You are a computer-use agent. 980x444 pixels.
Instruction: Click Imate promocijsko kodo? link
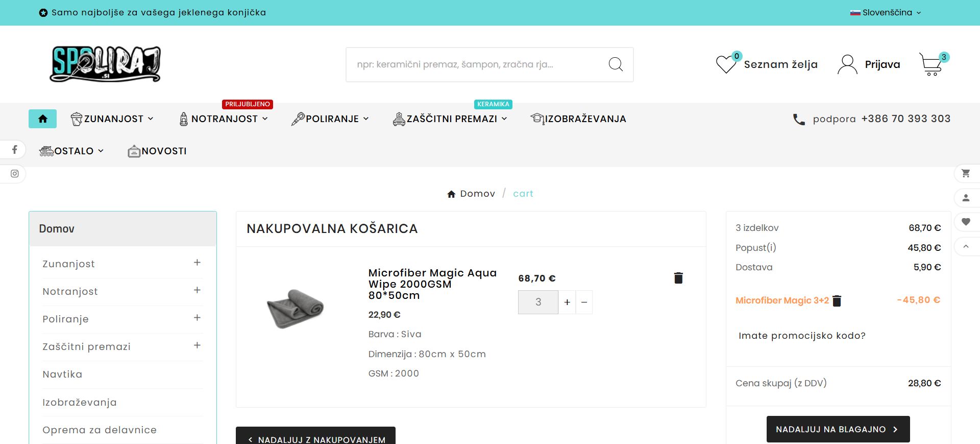click(802, 336)
